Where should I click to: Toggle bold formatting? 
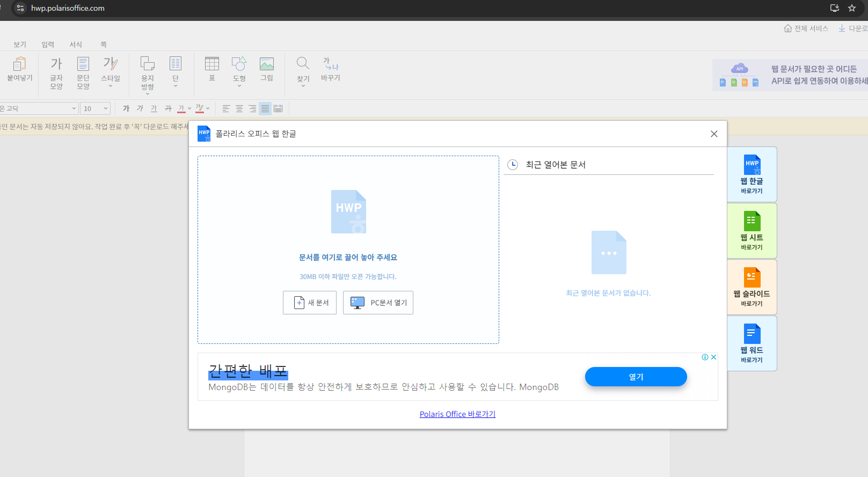coord(126,108)
